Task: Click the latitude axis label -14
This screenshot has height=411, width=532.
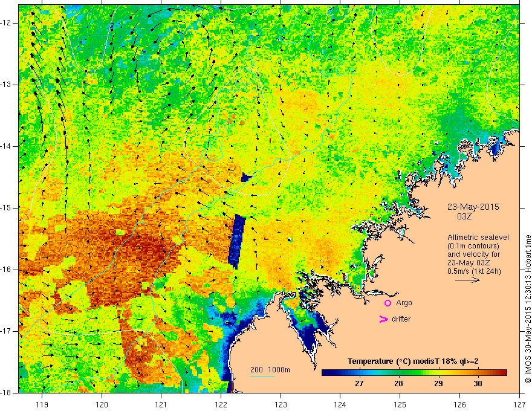Action: (6, 146)
